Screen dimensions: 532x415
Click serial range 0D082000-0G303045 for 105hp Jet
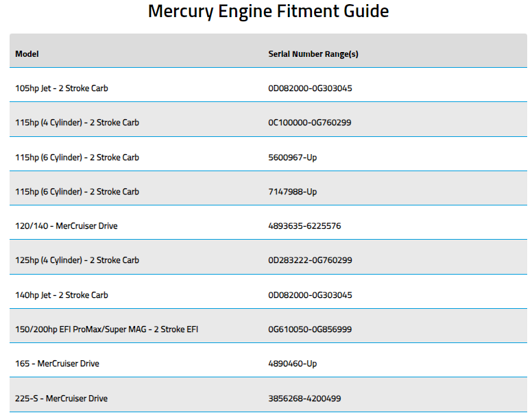point(310,88)
